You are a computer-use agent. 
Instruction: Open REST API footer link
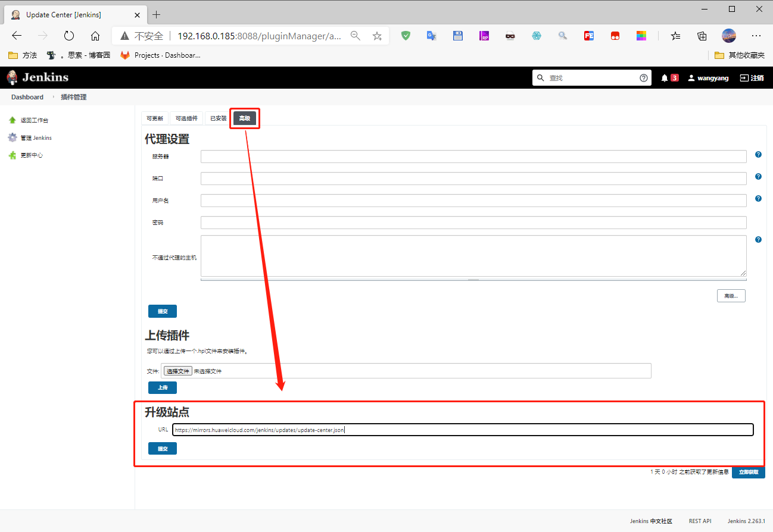(700, 521)
